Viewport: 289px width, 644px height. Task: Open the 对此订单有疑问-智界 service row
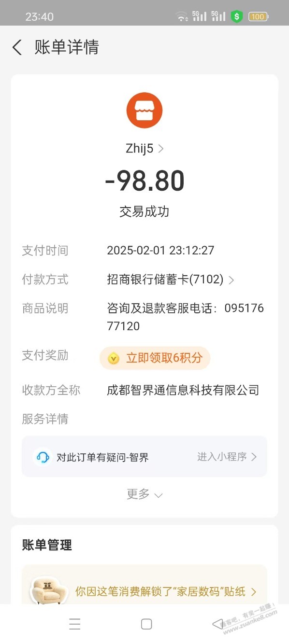[x=144, y=457]
